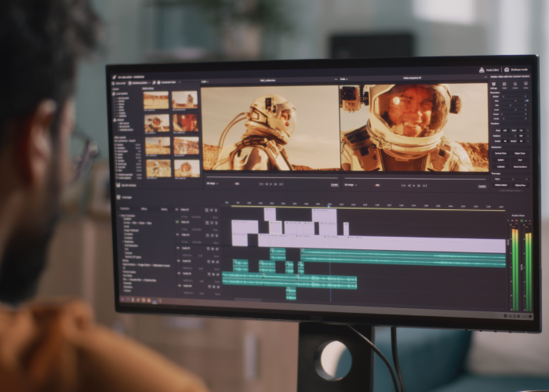549x392 pixels.
Task: Step back one frame in left viewer
Action: pyautogui.click(x=267, y=184)
